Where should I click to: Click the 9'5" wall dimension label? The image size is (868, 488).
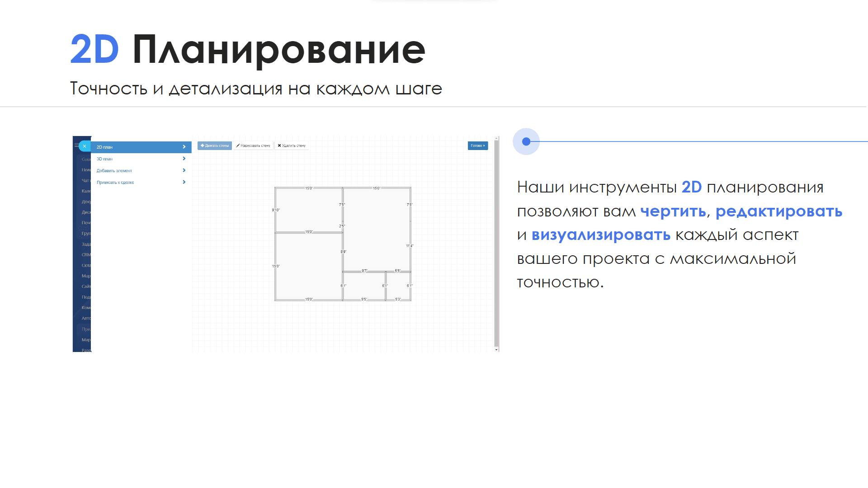[364, 300]
